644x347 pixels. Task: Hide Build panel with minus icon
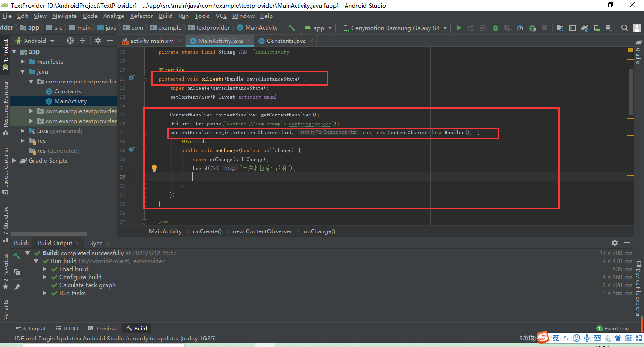(x=628, y=243)
